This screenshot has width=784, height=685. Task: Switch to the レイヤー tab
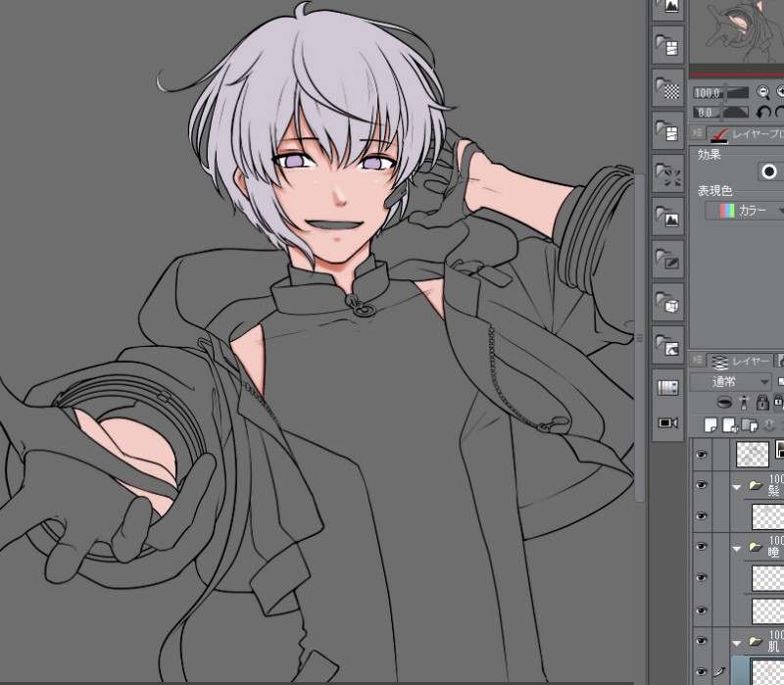point(739,361)
